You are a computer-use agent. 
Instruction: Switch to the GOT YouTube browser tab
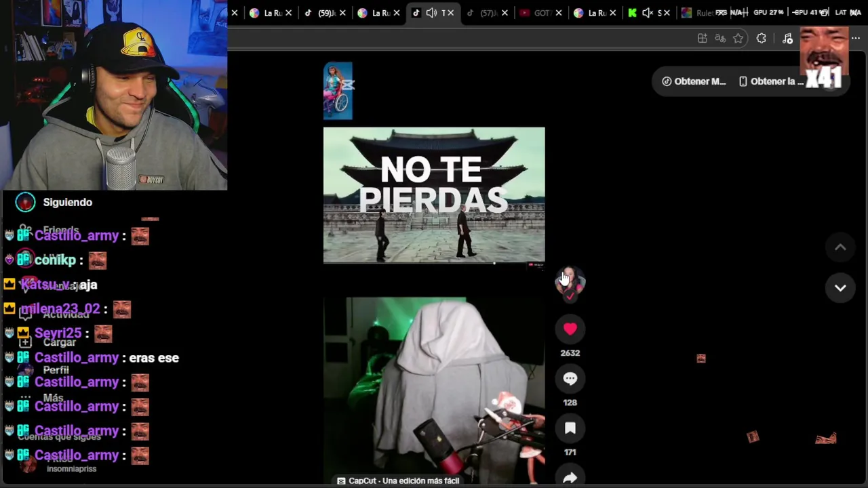click(541, 13)
